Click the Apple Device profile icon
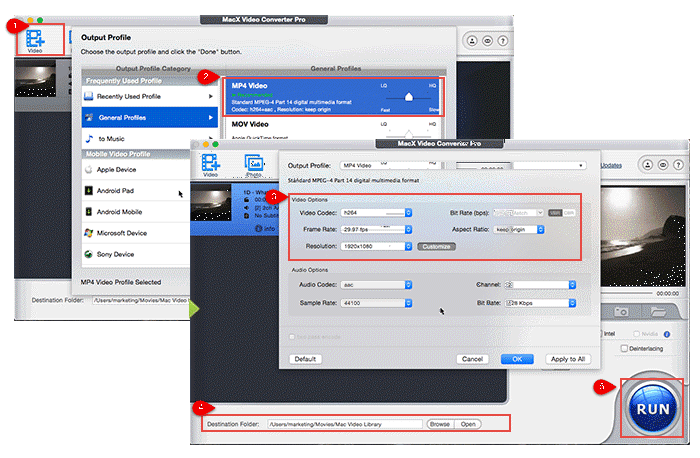Image resolution: width=700 pixels, height=458 pixels. click(89, 170)
